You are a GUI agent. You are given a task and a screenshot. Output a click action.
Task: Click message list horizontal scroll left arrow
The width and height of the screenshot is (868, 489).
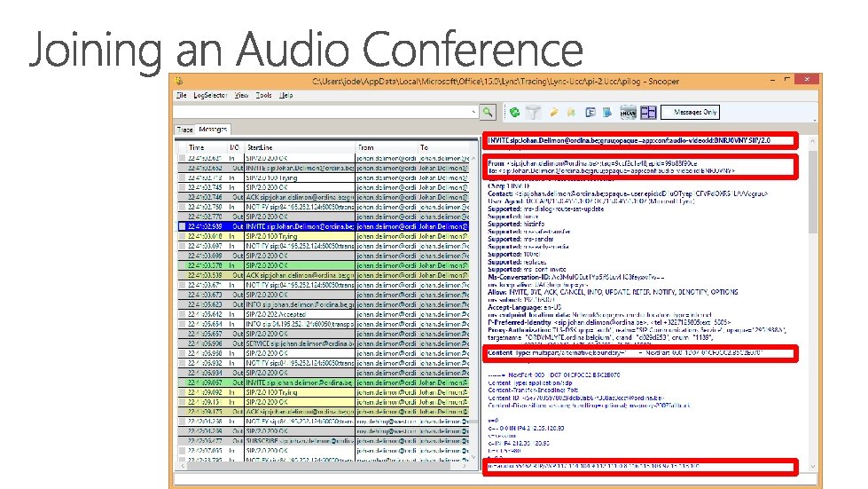click(x=182, y=466)
